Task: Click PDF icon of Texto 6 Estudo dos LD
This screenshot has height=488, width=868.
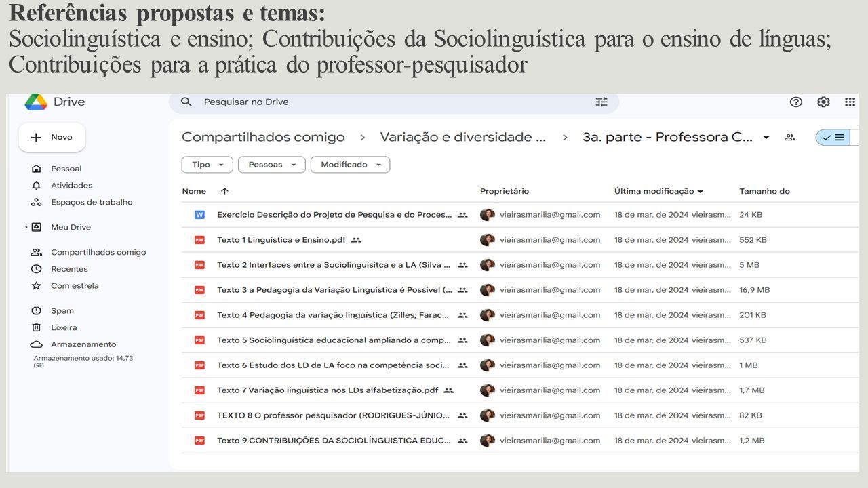Action: point(199,365)
